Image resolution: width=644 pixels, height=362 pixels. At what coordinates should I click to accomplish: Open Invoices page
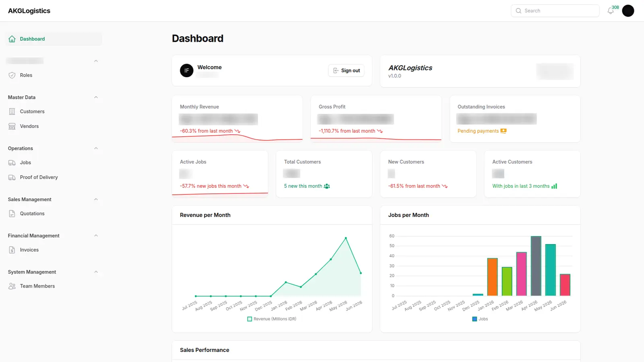tap(54, 250)
